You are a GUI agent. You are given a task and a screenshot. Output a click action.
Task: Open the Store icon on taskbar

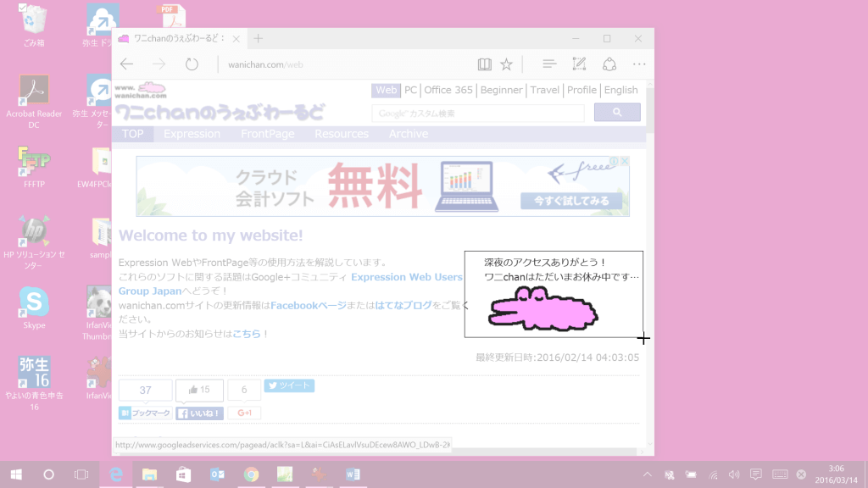pos(183,474)
